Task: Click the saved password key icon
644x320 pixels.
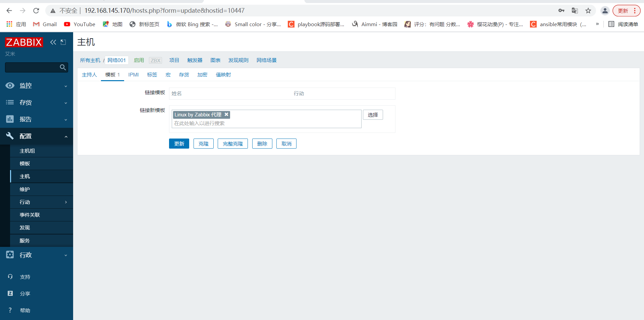Action: click(x=561, y=11)
